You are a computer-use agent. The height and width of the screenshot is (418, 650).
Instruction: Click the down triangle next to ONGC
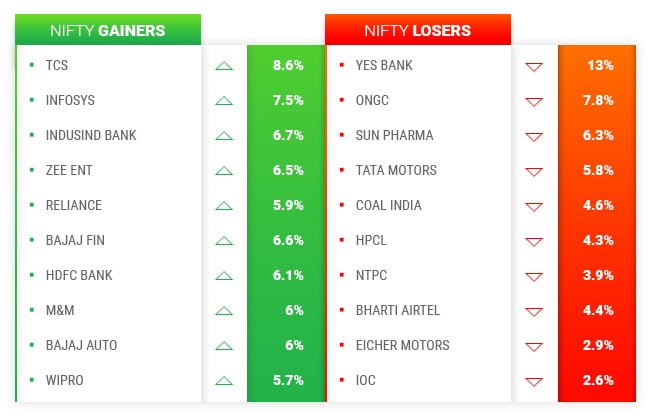(x=534, y=101)
